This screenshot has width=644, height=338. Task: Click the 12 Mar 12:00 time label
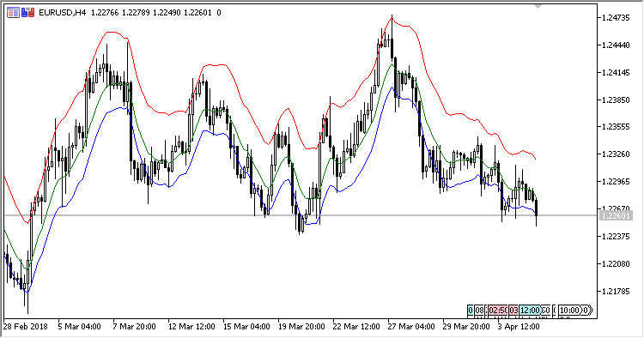191,327
